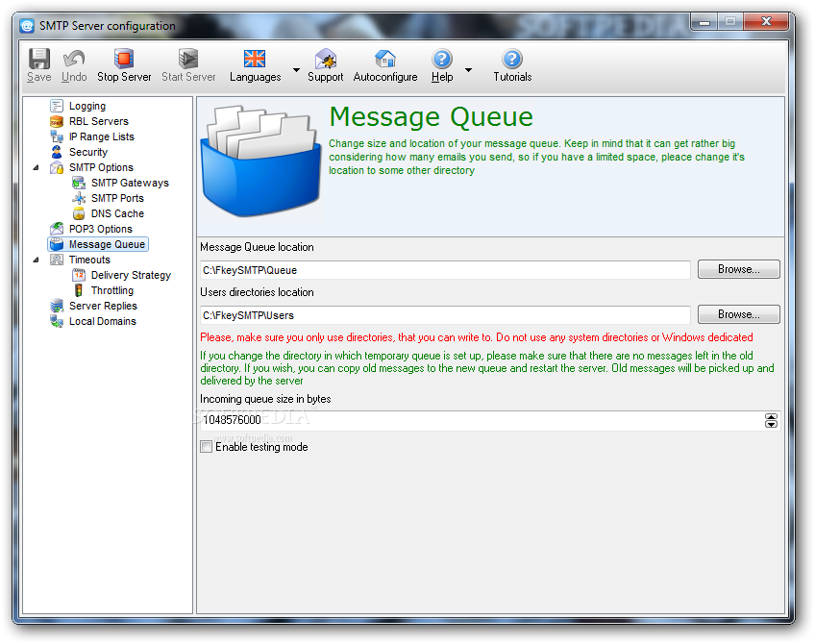Image resolution: width=815 pixels, height=644 pixels.
Task: Click the Server Replies icon
Action: point(57,307)
